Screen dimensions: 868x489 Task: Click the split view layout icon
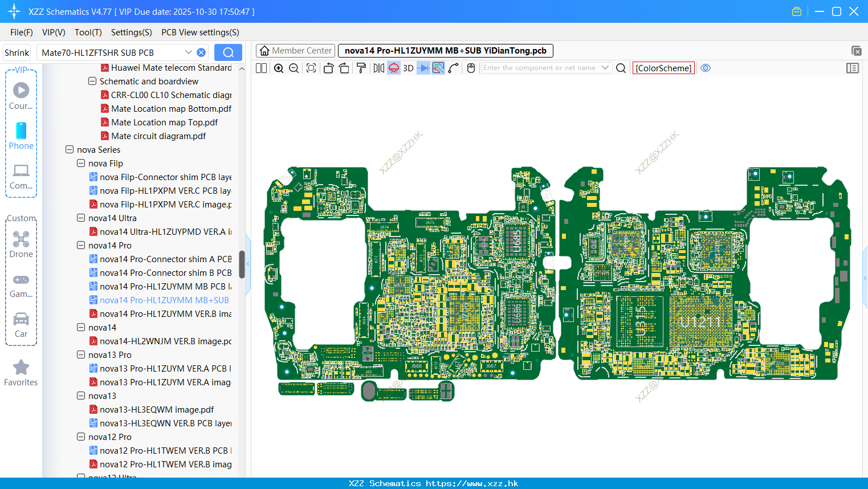click(261, 68)
